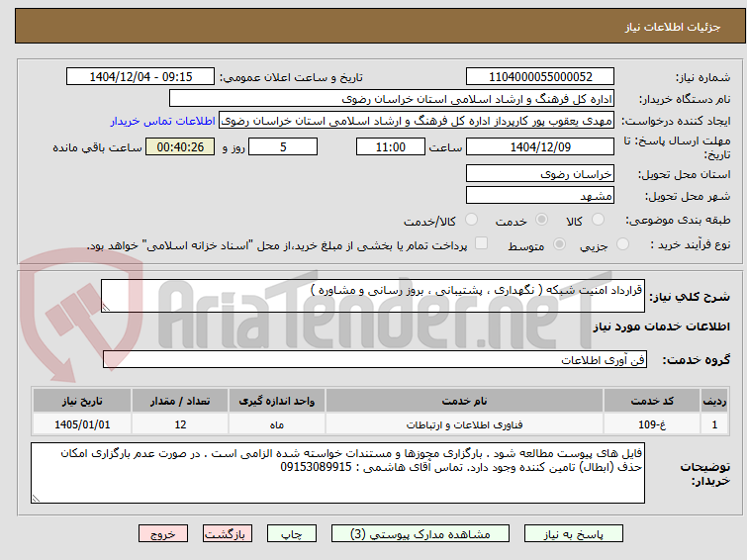Click the اطلاعات خدمات مورد نیاز heading
This screenshot has height=560, width=747.
[x=661, y=327]
